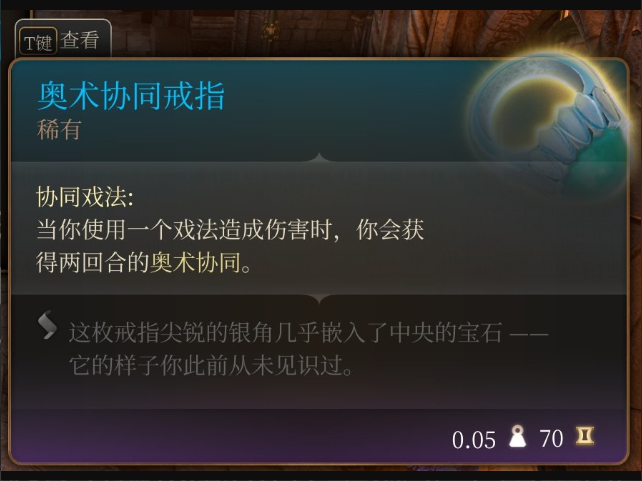The height and width of the screenshot is (481, 642).
Task: Click the lower section divider notch
Action: pyautogui.click(x=319, y=299)
